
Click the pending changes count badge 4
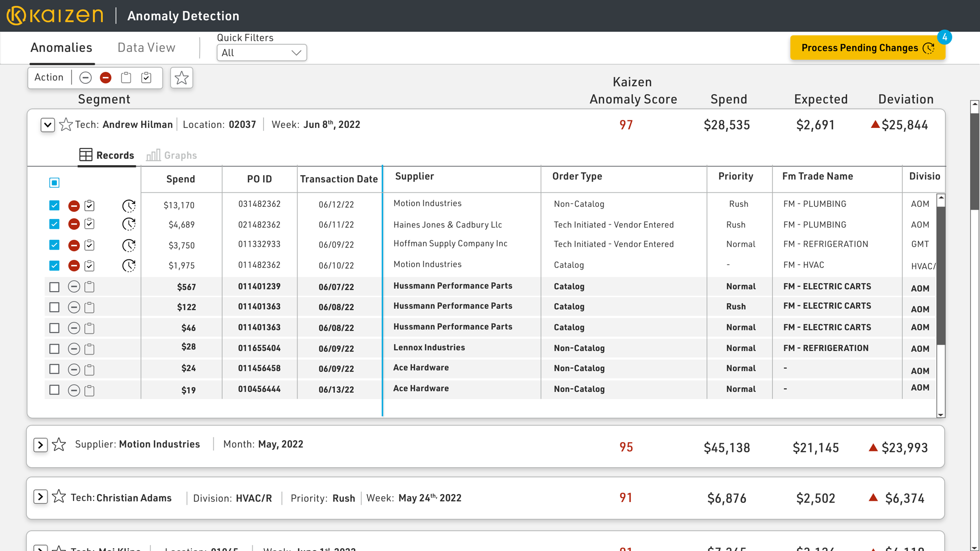(x=944, y=37)
